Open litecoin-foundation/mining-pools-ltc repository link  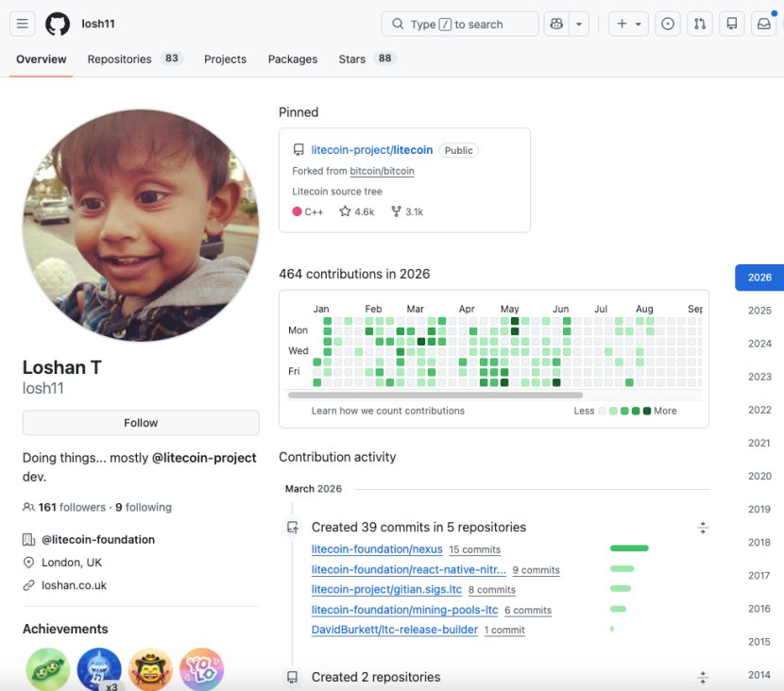pos(404,610)
